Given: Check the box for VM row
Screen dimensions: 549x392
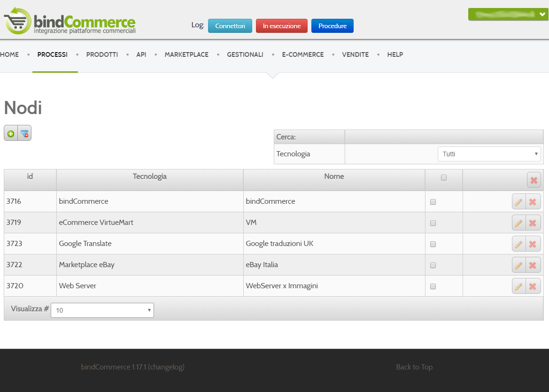Looking at the screenshot, I should [433, 223].
